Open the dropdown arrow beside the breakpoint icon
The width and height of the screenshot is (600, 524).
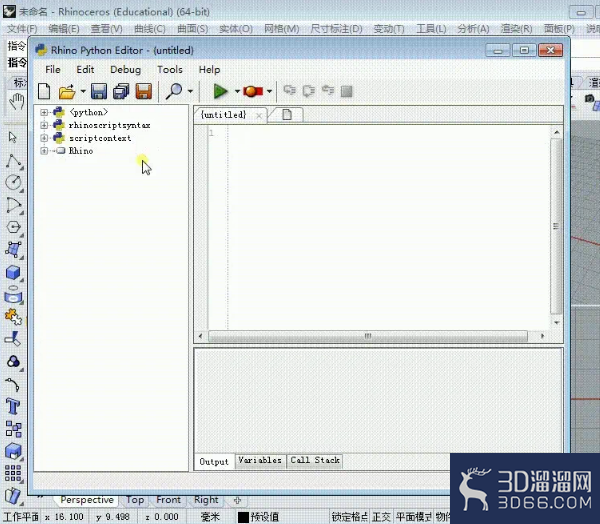[x=269, y=91]
